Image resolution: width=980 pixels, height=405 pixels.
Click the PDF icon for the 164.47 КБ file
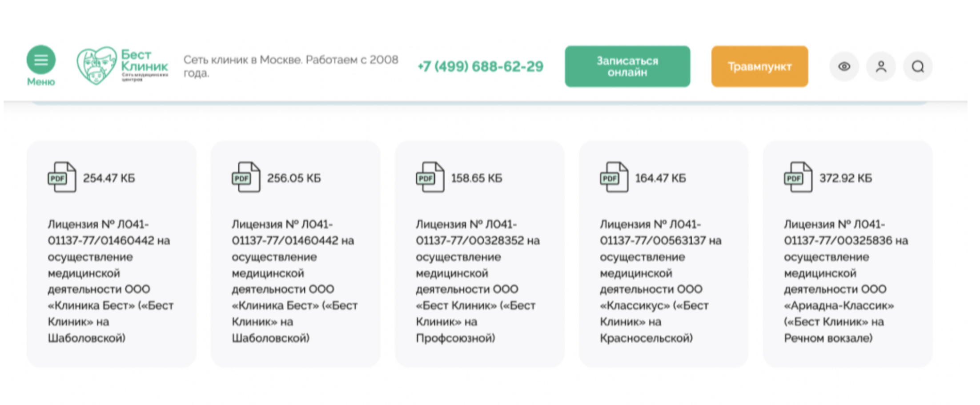[x=614, y=177]
